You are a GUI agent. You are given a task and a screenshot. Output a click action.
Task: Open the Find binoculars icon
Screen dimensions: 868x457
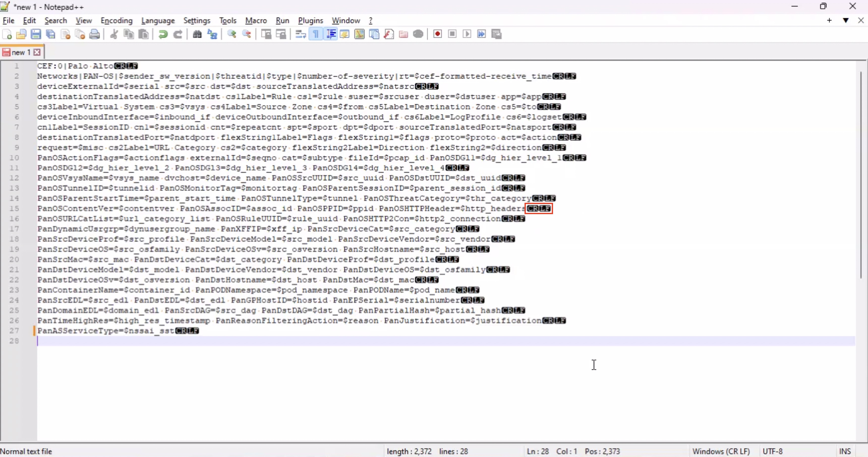tap(197, 34)
